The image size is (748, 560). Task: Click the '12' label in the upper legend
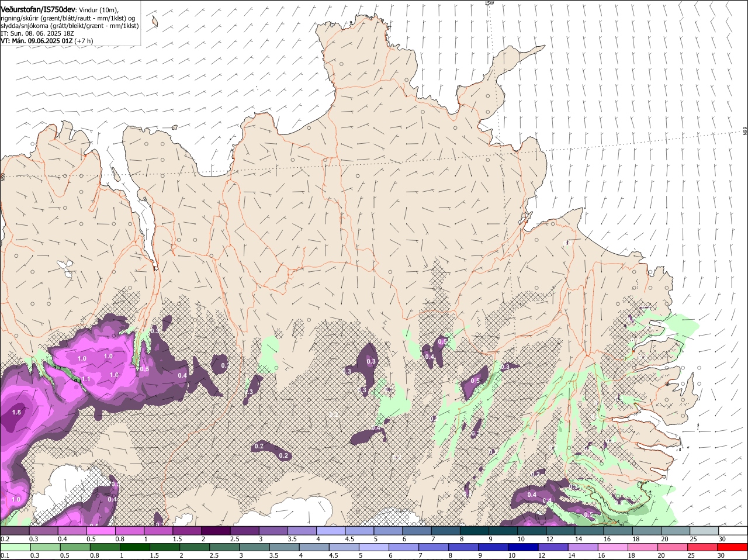[x=549, y=539]
